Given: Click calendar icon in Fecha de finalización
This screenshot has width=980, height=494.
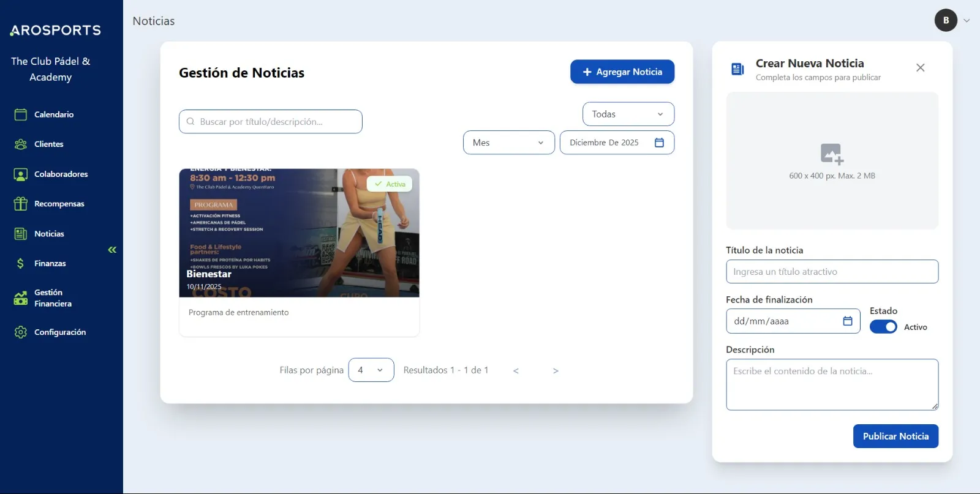Looking at the screenshot, I should point(848,321).
